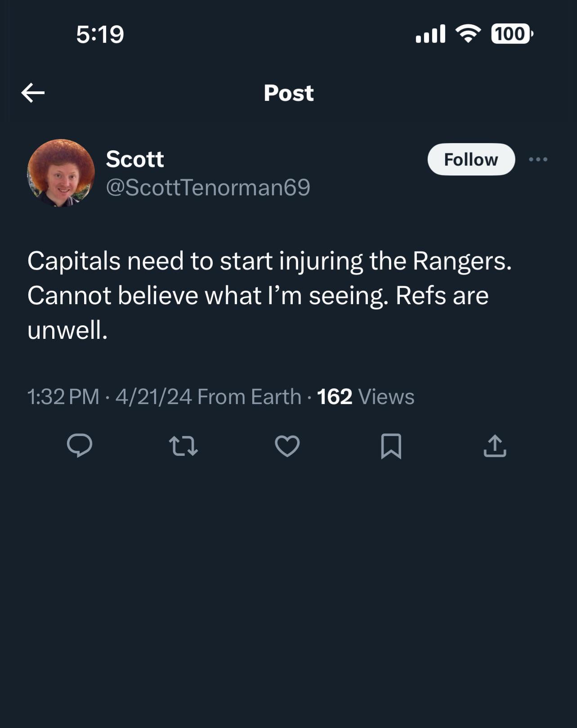Tap the From Earth location label
The image size is (577, 728).
click(x=249, y=397)
